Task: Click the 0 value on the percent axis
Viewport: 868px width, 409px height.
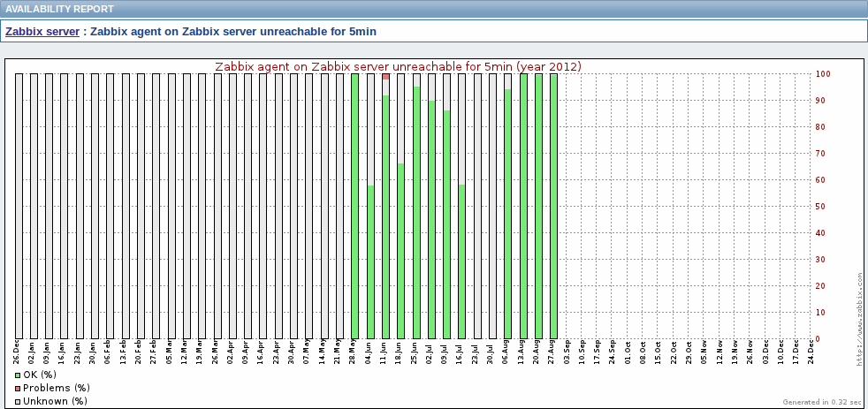Action: (x=819, y=338)
